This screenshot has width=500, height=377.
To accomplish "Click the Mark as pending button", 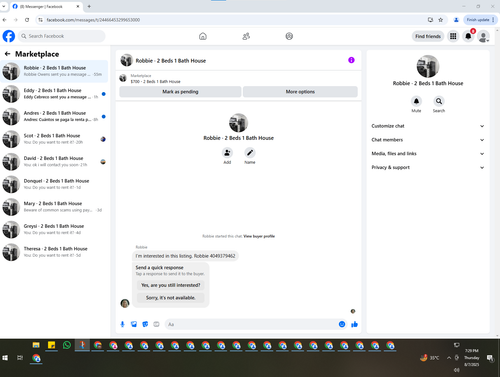I will [180, 92].
